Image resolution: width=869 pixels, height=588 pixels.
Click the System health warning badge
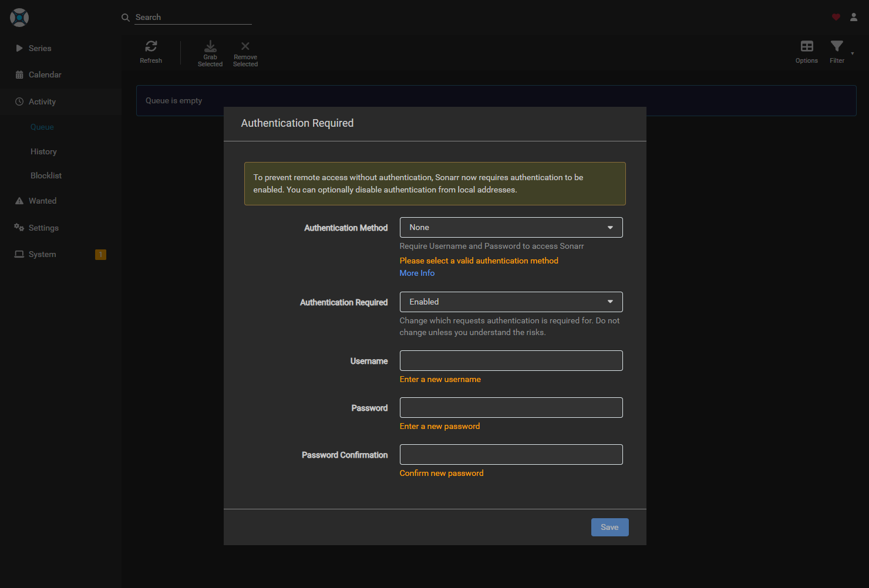(100, 255)
